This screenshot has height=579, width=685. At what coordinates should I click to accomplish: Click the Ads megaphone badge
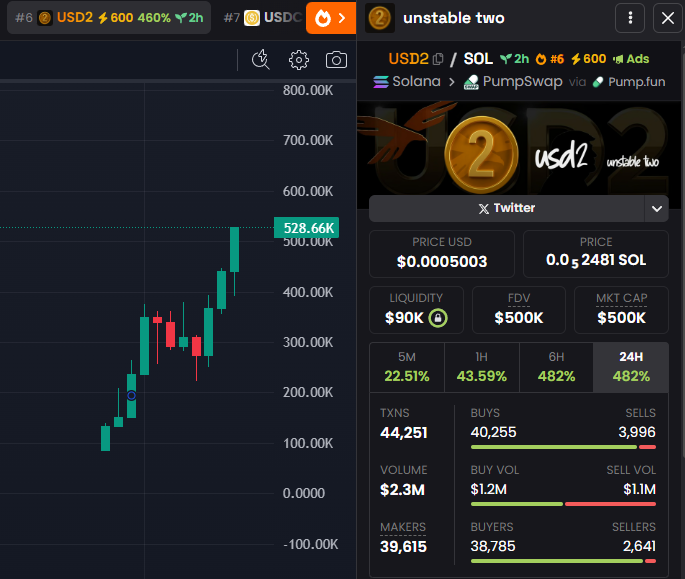click(x=631, y=59)
